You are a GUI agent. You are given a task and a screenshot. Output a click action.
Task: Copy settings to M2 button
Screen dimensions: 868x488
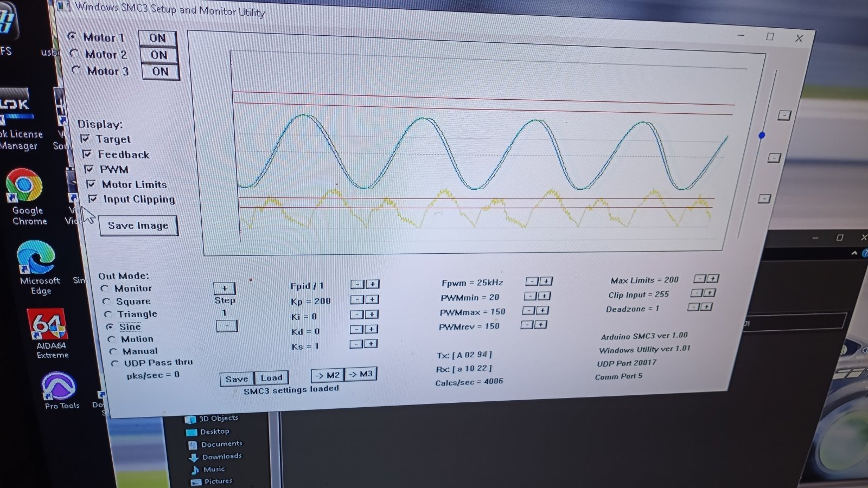point(328,375)
